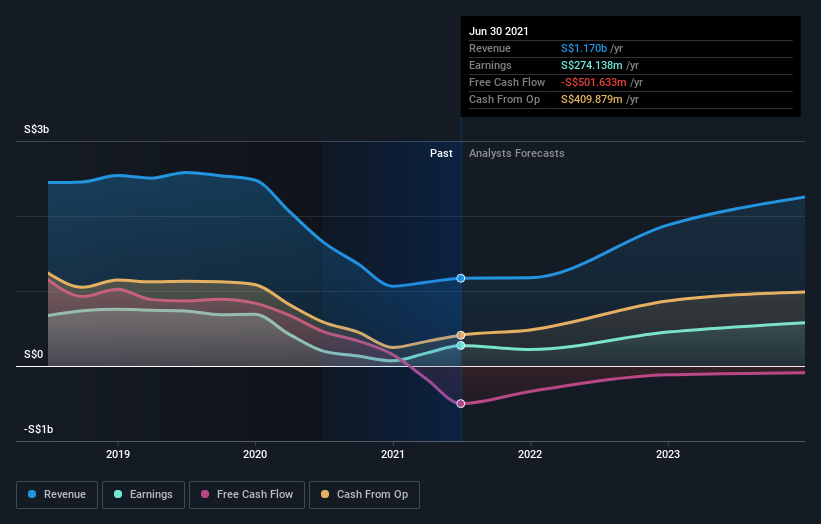The image size is (821, 524).
Task: Select the blue Revenue data point marker
Action: [461, 278]
